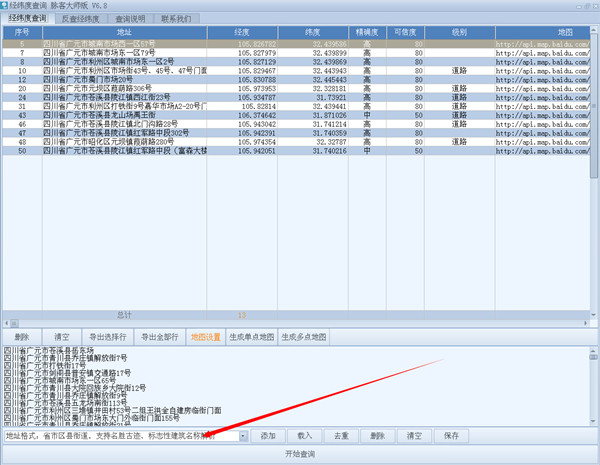Click the 级别 column header

pyautogui.click(x=460, y=33)
